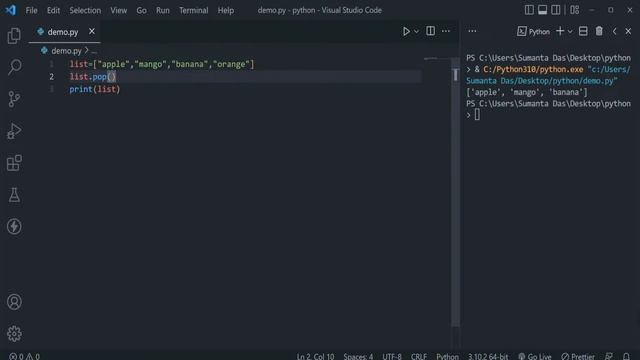Viewport: 640px width, 360px height.
Task: Split the terminal panel
Action: 583,31
